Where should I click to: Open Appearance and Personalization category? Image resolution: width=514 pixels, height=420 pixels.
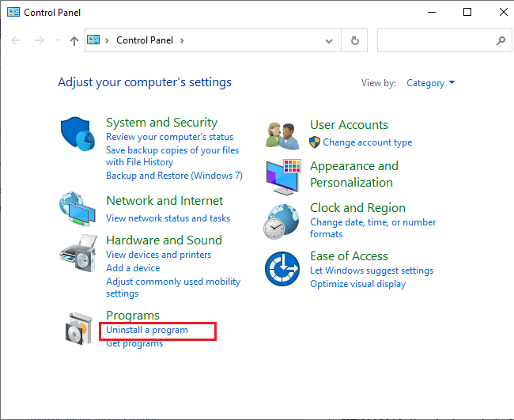click(354, 174)
